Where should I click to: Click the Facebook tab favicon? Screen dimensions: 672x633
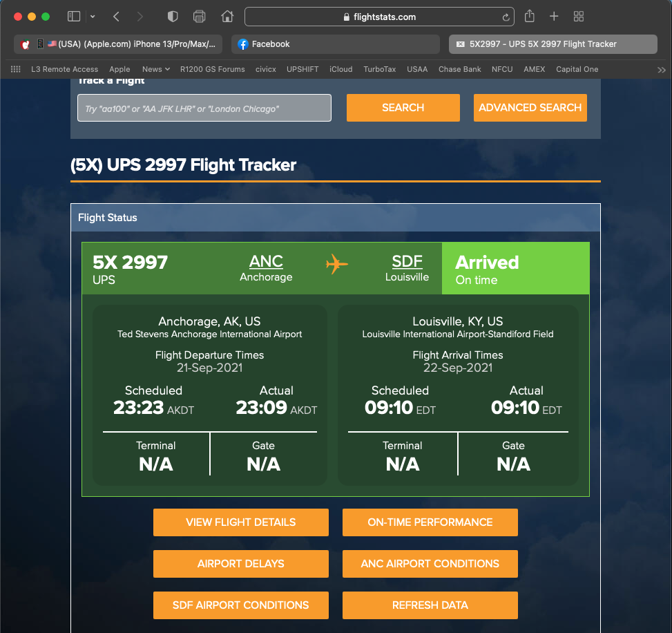(243, 44)
